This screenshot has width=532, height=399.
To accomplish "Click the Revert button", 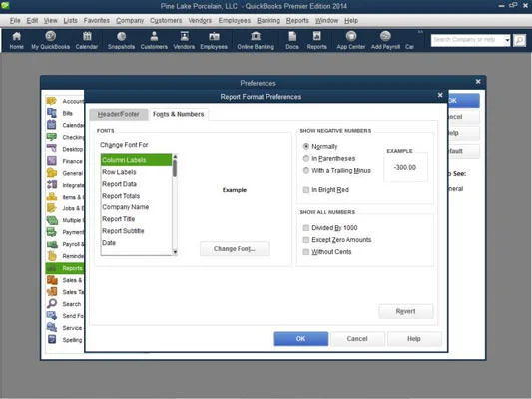I will point(406,311).
